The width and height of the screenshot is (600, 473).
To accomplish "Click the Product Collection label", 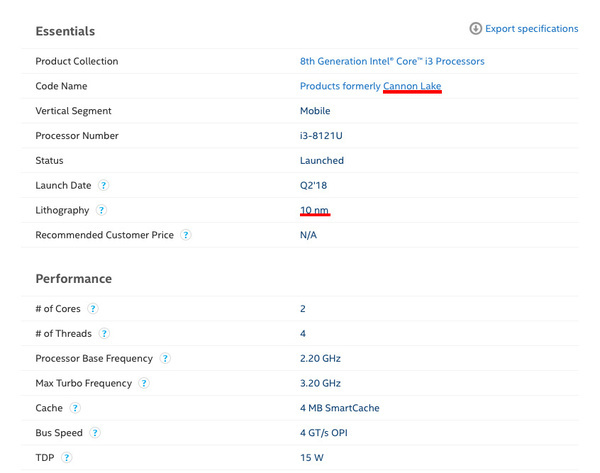I will coord(77,61).
